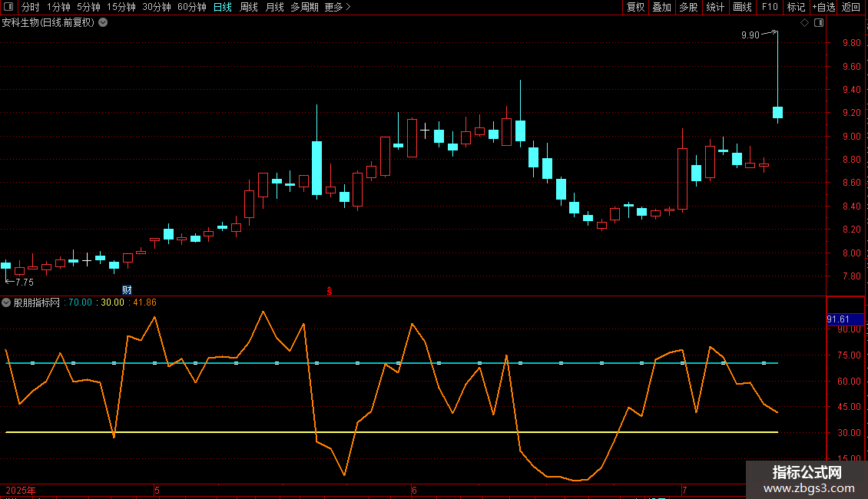Toggle the left sidebar panel icon
This screenshot has width=868, height=499.
(x=8, y=7)
